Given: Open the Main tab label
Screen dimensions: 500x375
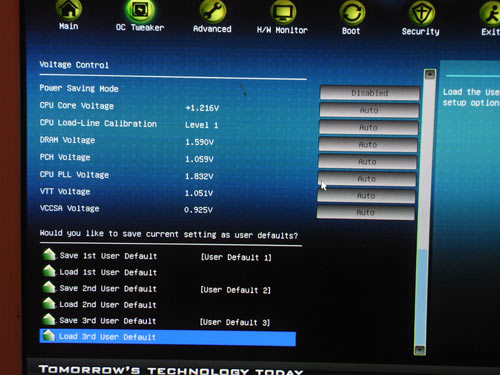Looking at the screenshot, I should pos(69,26).
